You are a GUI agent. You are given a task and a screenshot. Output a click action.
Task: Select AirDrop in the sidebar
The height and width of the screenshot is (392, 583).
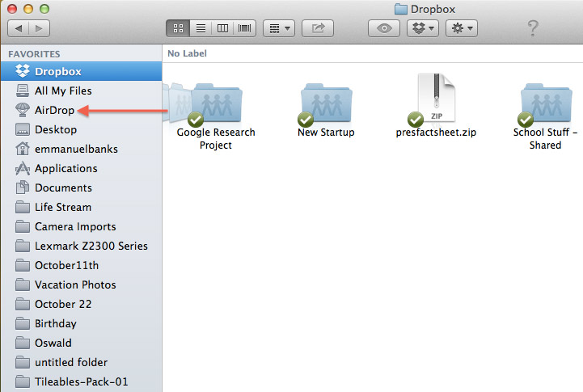54,110
